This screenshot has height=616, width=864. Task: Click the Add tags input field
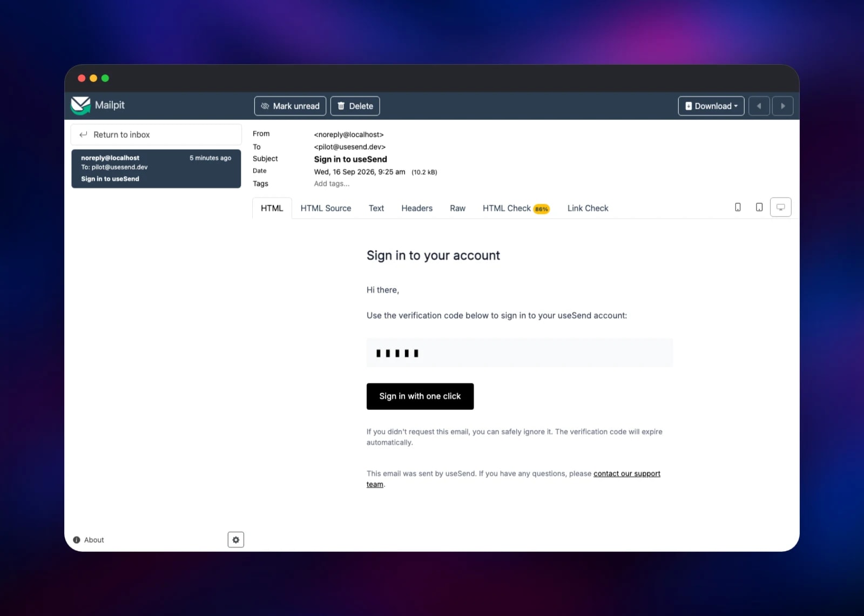click(332, 184)
